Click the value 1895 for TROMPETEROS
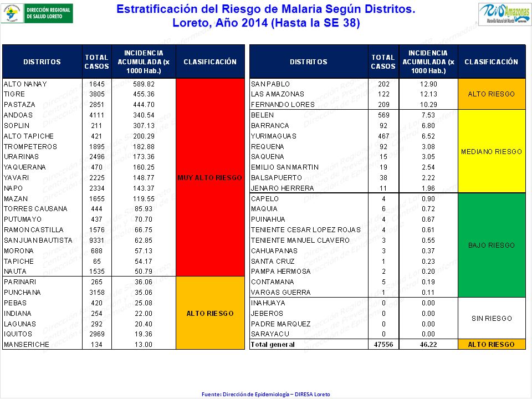The image size is (532, 399). (x=96, y=146)
